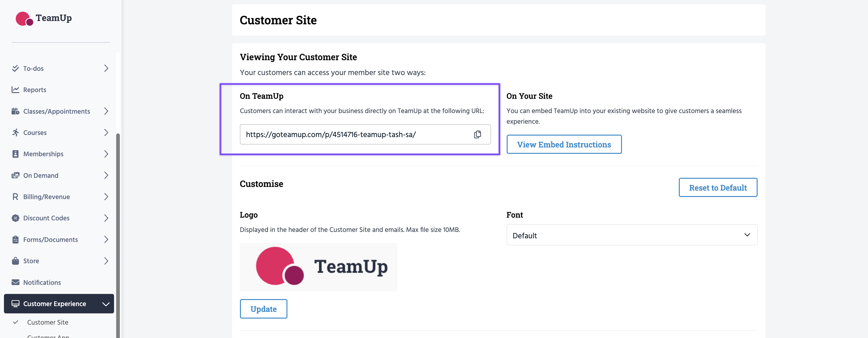Screen dimensions: 868x338
Task: Expand the Billing/Revenue submenu arrow
Action: tap(106, 197)
